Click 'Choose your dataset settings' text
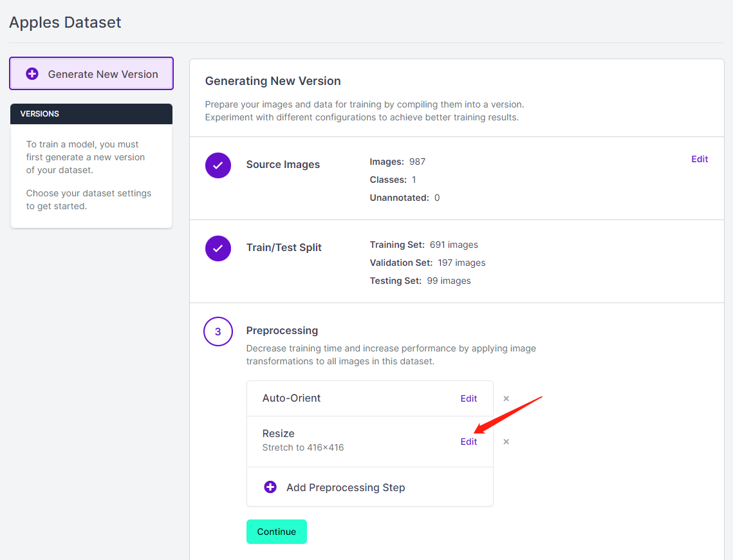 pos(89,200)
